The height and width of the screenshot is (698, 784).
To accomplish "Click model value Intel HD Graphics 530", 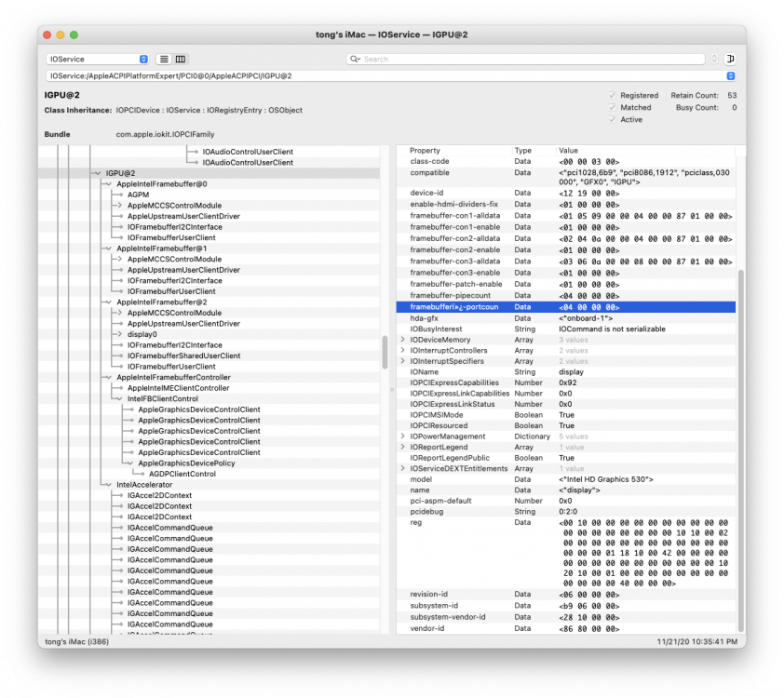I will click(606, 479).
